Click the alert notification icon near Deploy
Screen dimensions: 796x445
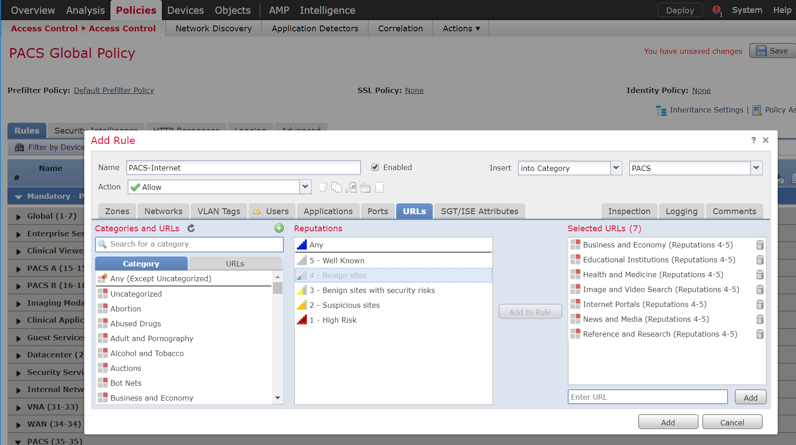pos(716,11)
